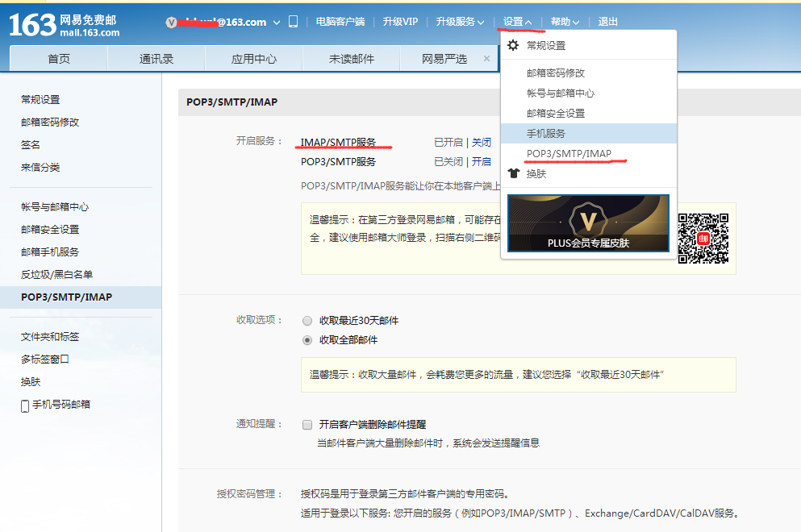Screen dimensions: 801x532
Task: Open the 升级服务 dropdown
Action: tap(459, 22)
